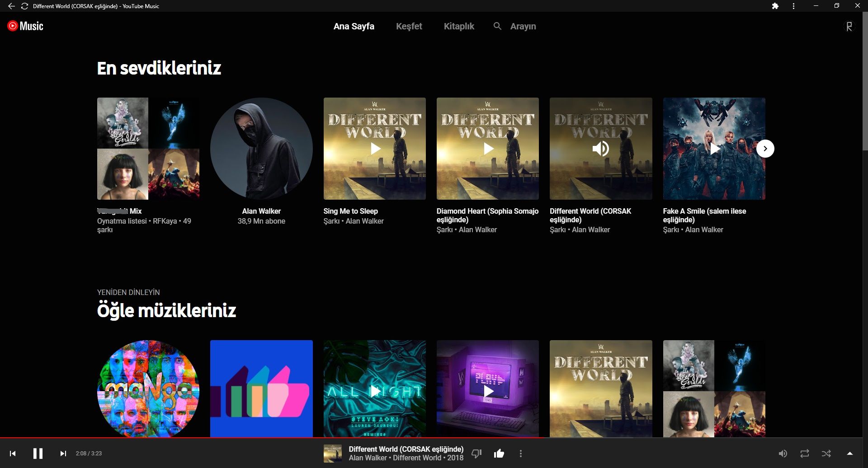Open the extensions puzzle icon

[x=775, y=6]
